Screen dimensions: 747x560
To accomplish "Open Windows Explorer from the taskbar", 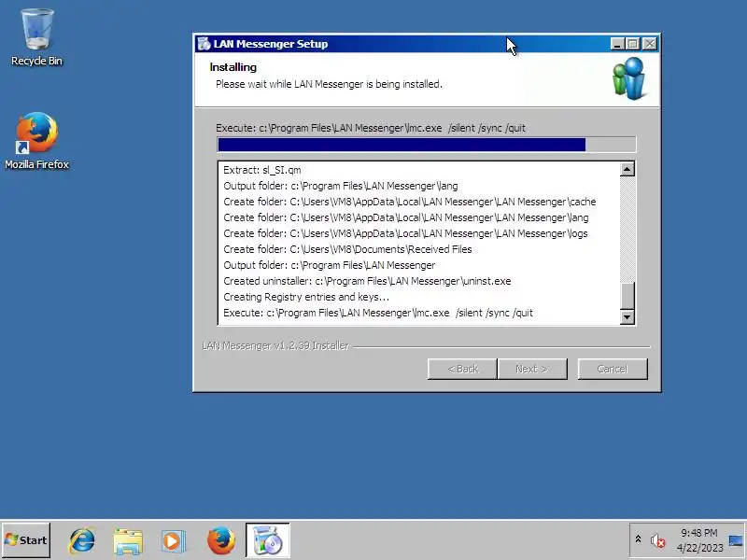I will (128, 540).
